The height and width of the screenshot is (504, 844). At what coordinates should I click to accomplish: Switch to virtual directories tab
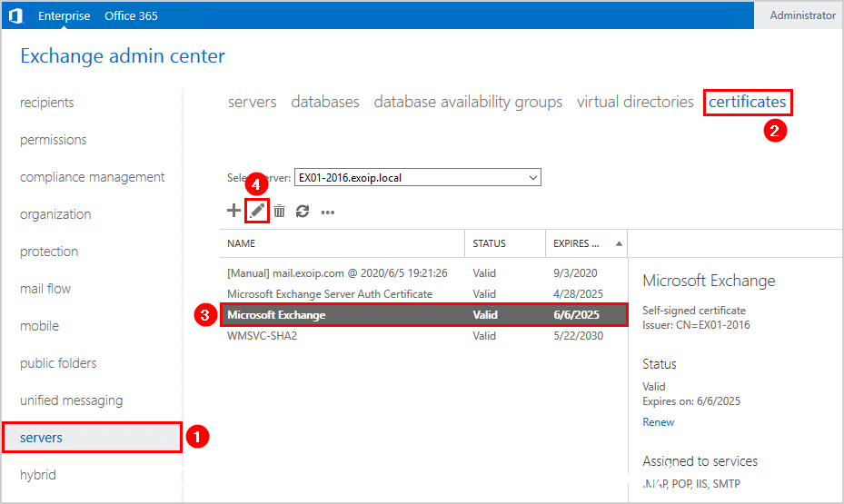click(635, 102)
